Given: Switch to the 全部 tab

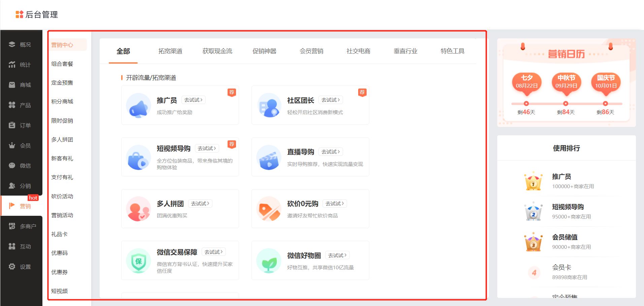Looking at the screenshot, I should point(123,51).
